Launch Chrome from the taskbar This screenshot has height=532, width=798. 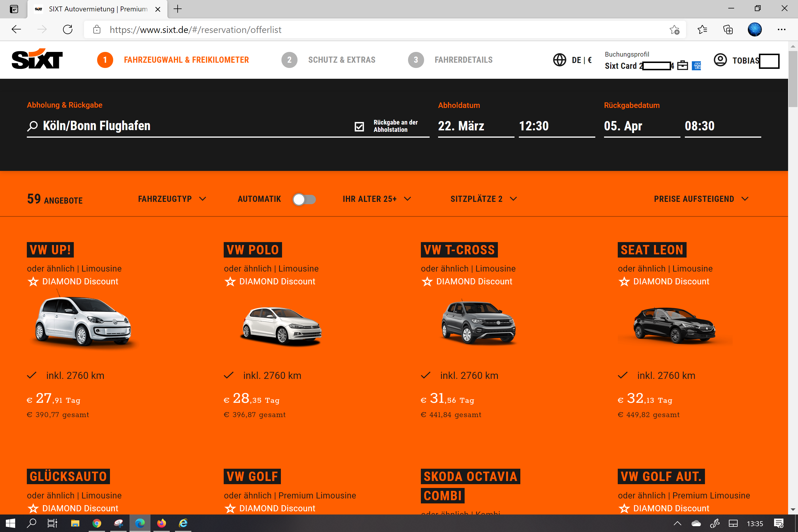[97, 523]
